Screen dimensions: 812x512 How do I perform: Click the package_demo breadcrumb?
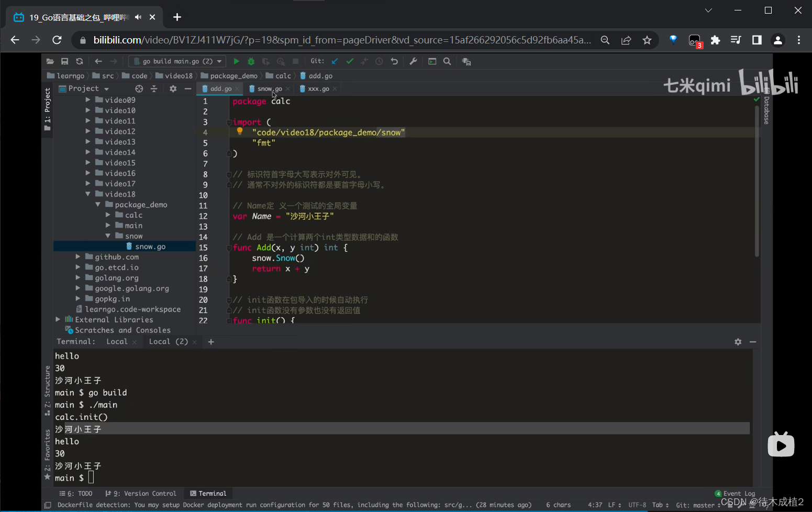pyautogui.click(x=229, y=76)
